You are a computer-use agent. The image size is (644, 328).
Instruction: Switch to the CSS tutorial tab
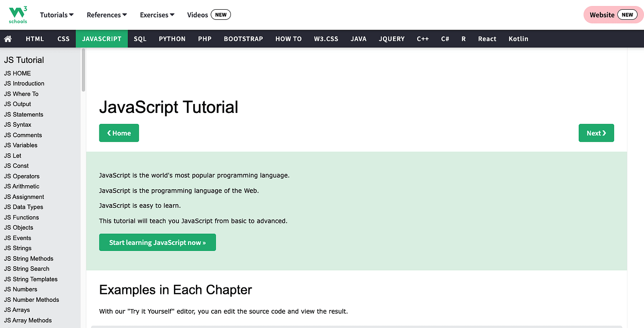click(63, 39)
